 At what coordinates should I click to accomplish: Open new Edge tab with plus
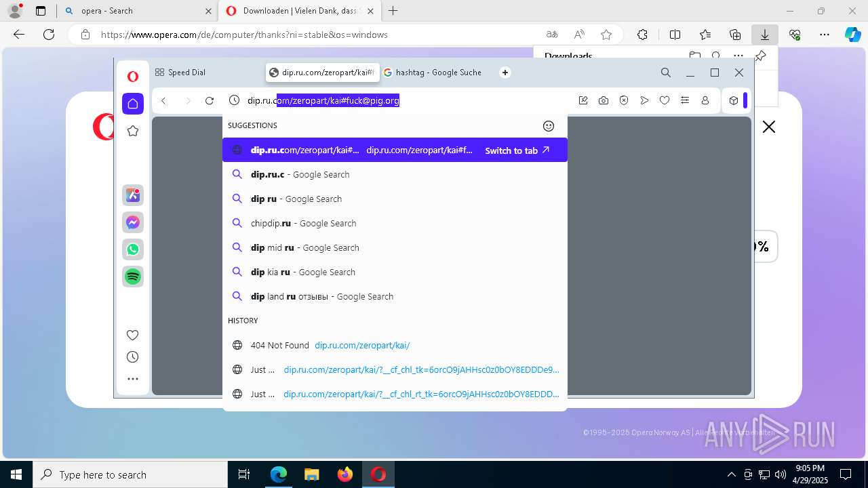[x=393, y=11]
